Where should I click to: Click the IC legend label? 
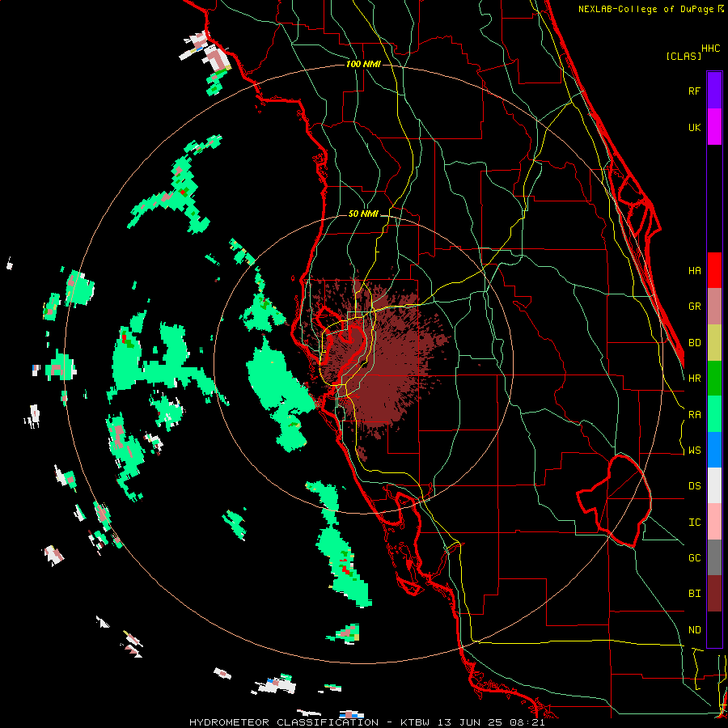(694, 523)
